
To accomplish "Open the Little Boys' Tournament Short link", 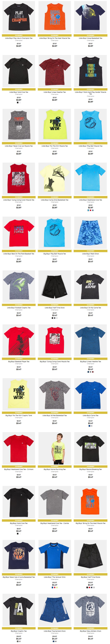I will (55, 631).
